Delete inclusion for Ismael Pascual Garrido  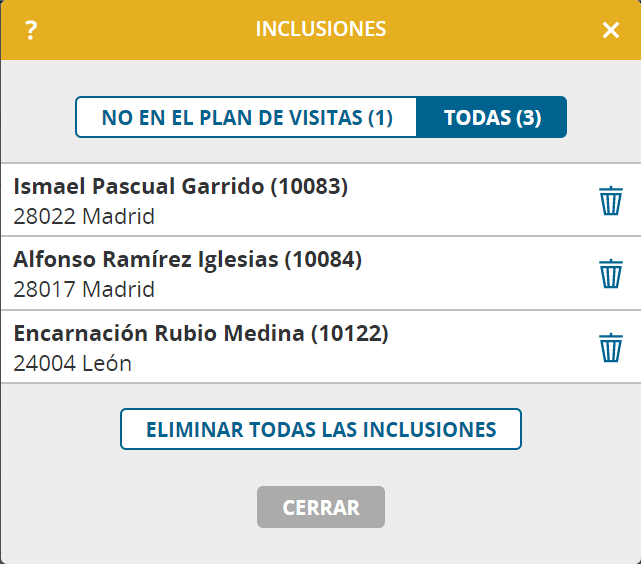[x=611, y=200]
